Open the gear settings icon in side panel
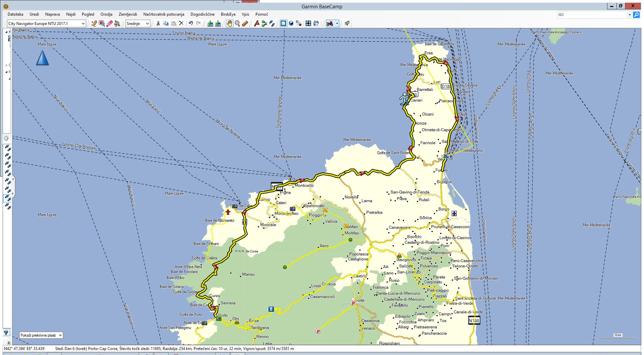The height and width of the screenshot is (355, 644). pos(6,139)
